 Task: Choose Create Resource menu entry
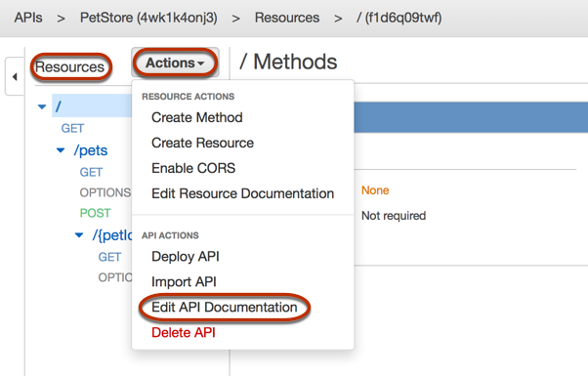[x=202, y=143]
